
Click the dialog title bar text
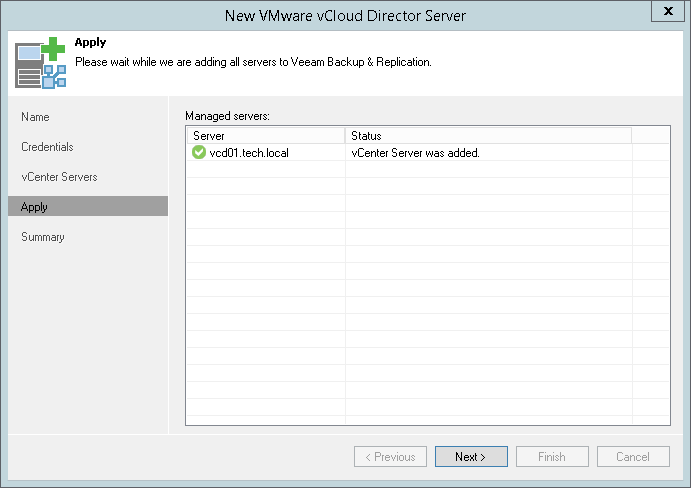(345, 15)
